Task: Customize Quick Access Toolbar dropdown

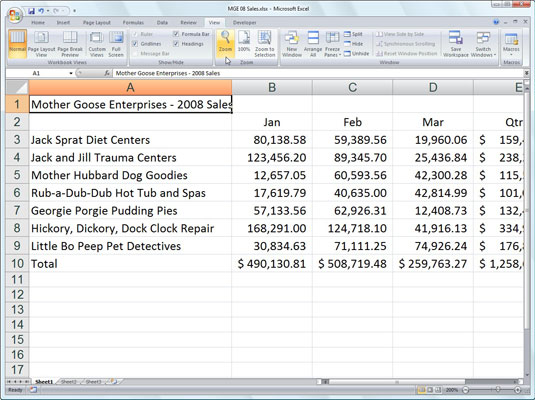Action: (x=74, y=11)
